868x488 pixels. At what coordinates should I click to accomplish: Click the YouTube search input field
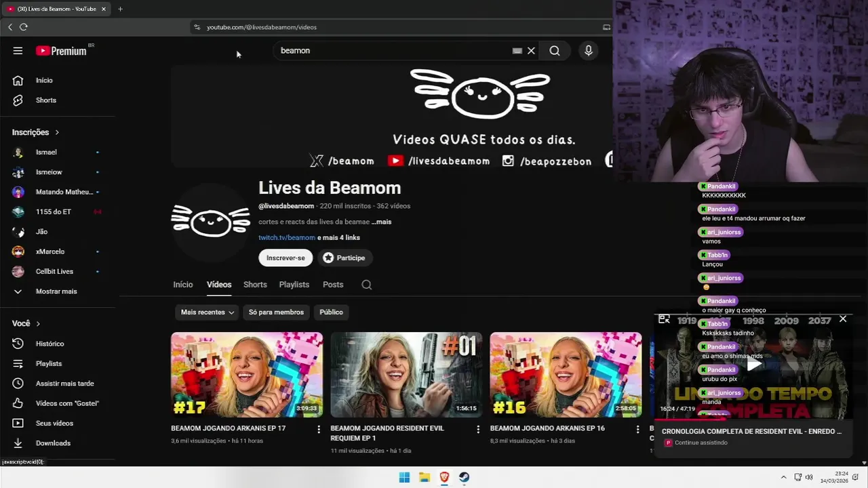pos(393,51)
